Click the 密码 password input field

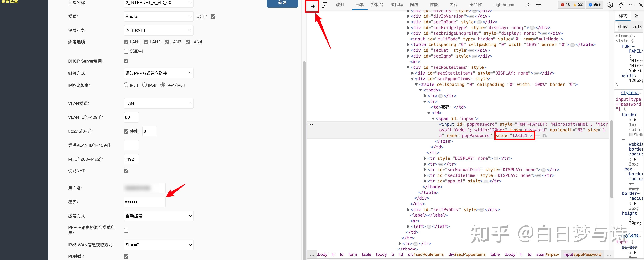point(144,202)
